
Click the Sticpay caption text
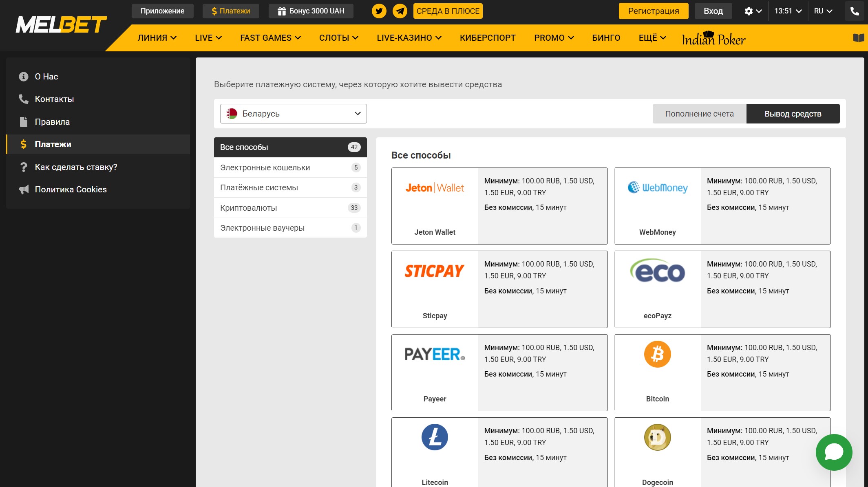pyautogui.click(x=435, y=315)
